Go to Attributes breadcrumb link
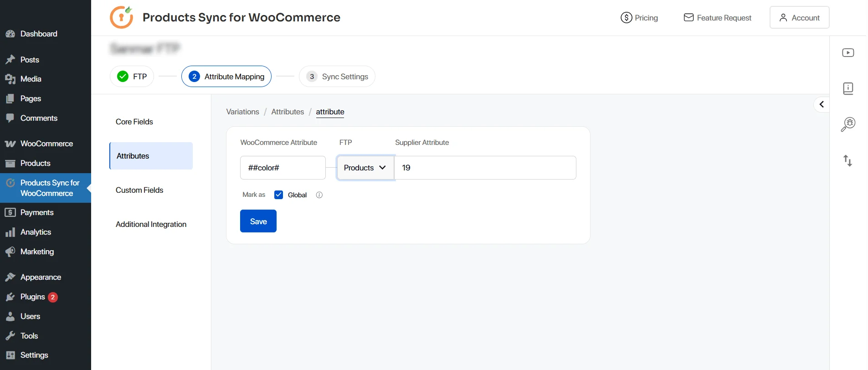 [288, 112]
